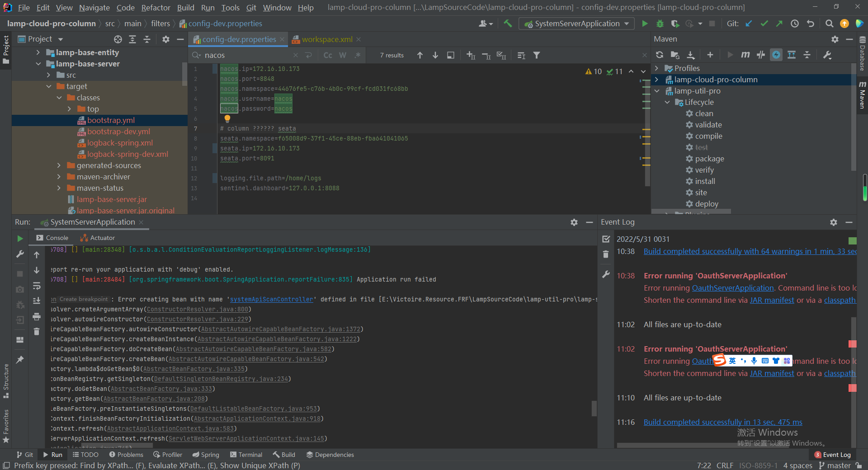This screenshot has height=470, width=868.
Task: Collapse the lamp-base-server folder
Action: coord(38,64)
